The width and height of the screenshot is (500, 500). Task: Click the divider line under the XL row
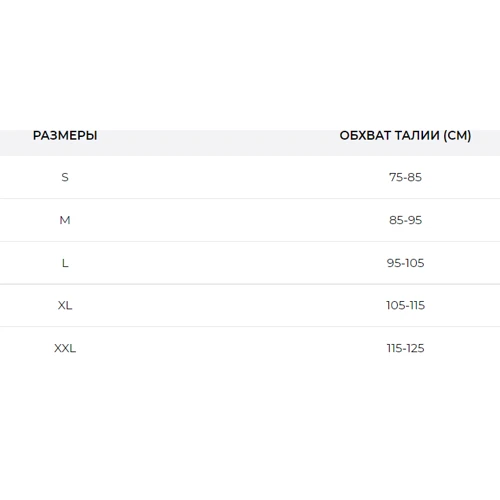[250, 326]
